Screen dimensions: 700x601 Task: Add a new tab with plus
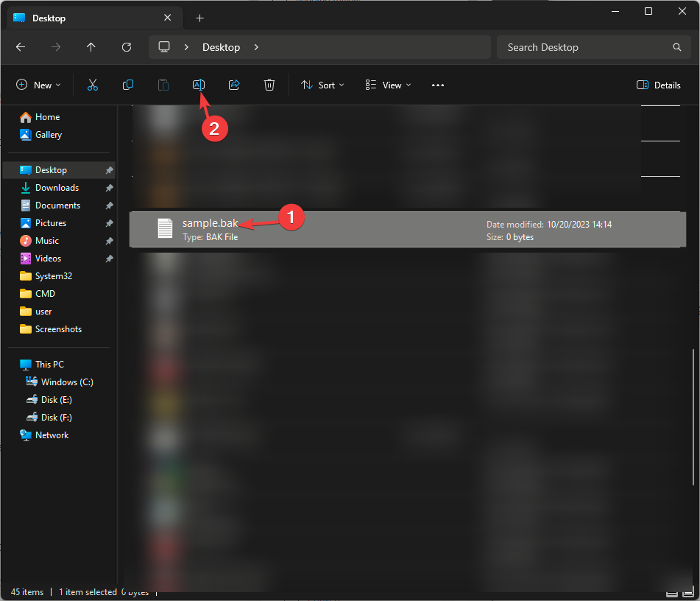pos(200,18)
